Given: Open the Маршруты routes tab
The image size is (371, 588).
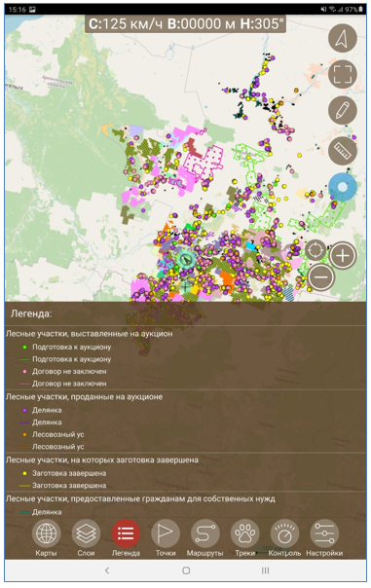Looking at the screenshot, I should 204,537.
